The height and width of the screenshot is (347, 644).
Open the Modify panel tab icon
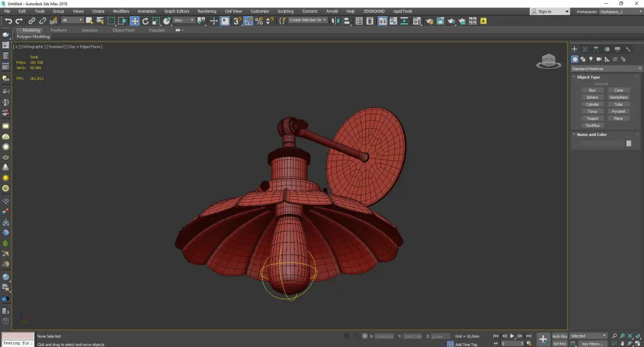585,49
